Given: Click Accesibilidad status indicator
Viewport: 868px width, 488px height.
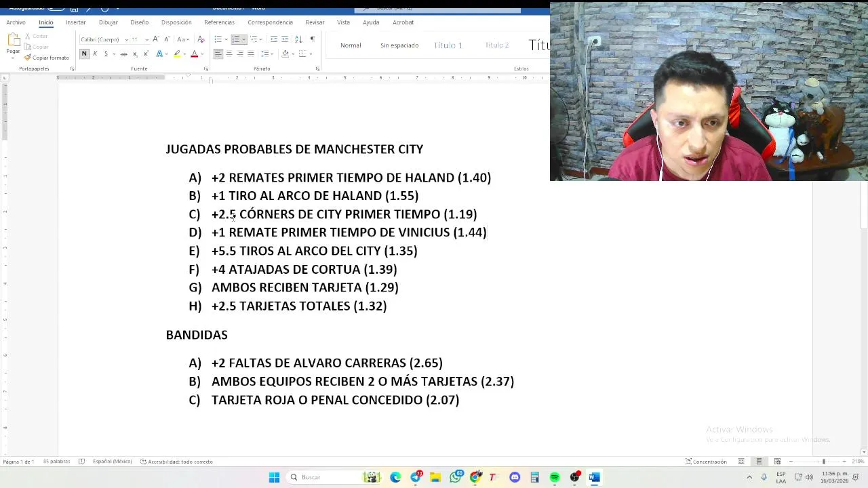Looking at the screenshot, I should 176,462.
